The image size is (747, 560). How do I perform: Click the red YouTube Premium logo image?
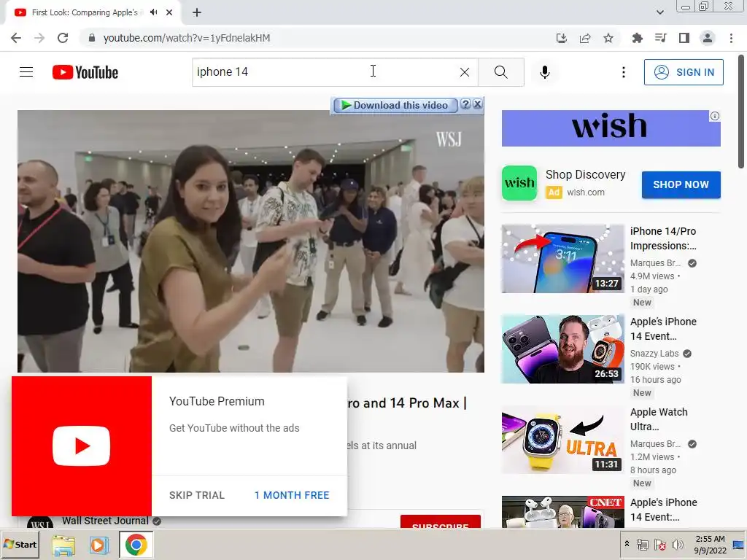82,446
